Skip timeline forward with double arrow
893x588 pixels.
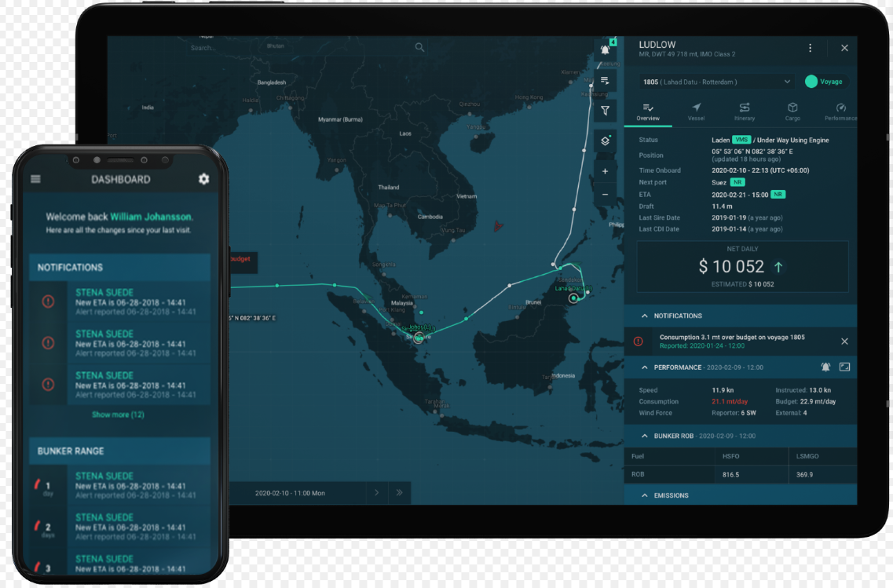click(399, 493)
